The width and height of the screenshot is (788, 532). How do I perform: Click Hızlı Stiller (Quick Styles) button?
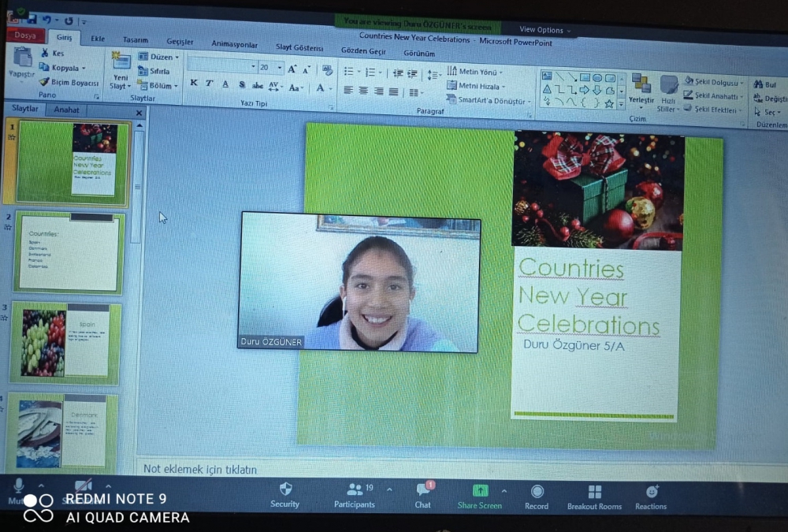coord(668,94)
